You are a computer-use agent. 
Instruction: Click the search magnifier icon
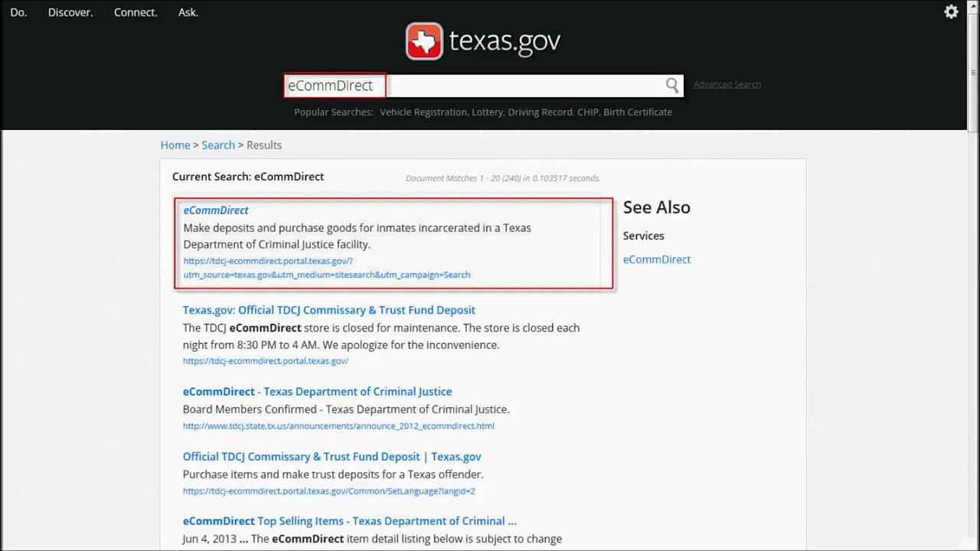pos(671,85)
